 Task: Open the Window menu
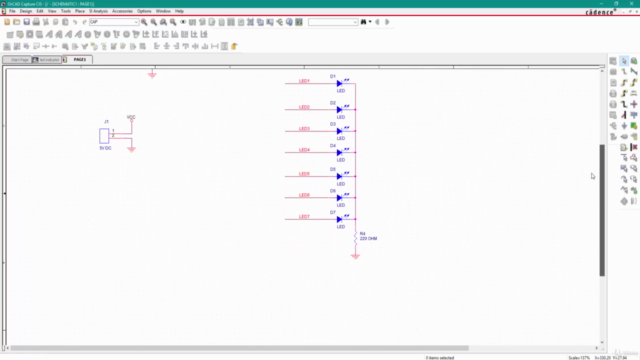click(x=163, y=11)
